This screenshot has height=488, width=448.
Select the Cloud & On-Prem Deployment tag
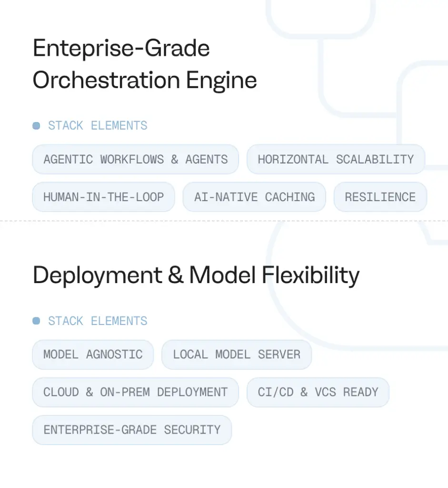tap(135, 392)
